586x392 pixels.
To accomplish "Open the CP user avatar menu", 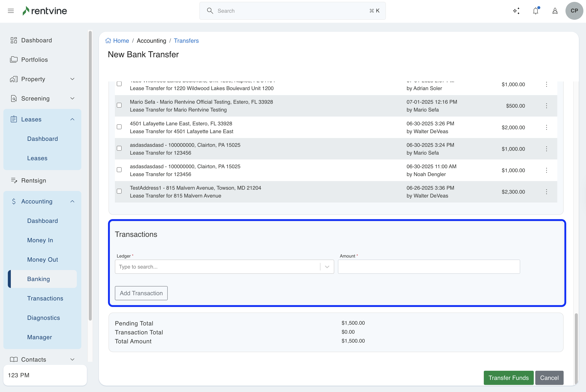I will point(574,11).
